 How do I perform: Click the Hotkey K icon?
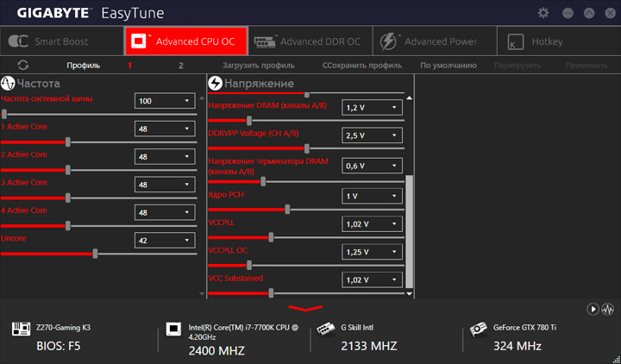point(515,42)
